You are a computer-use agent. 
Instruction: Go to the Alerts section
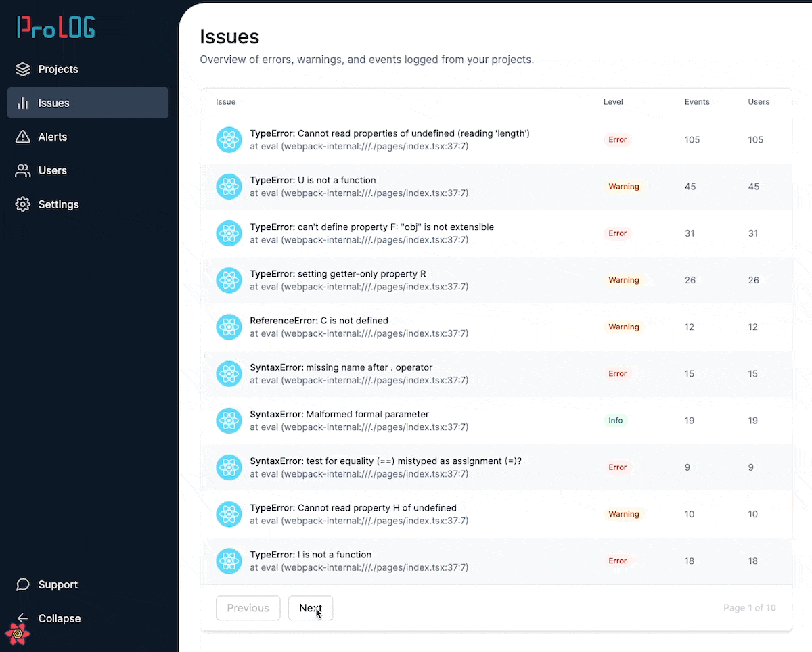tap(88, 137)
